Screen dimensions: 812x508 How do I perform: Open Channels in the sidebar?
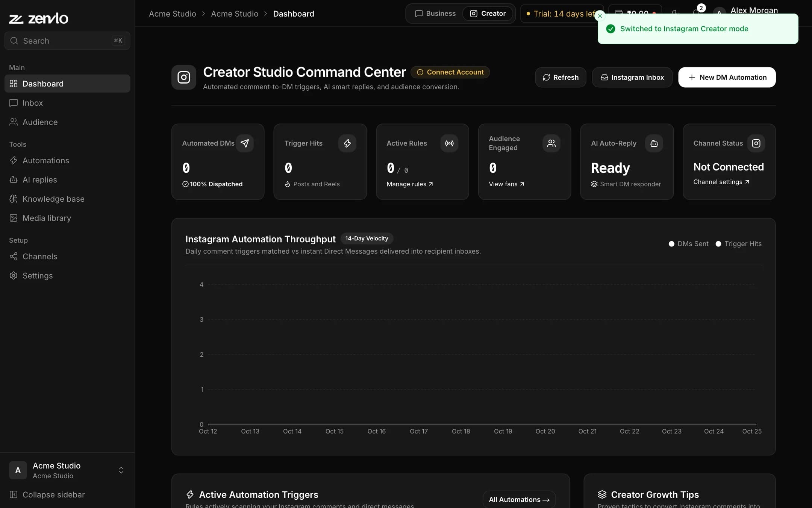pos(67,256)
